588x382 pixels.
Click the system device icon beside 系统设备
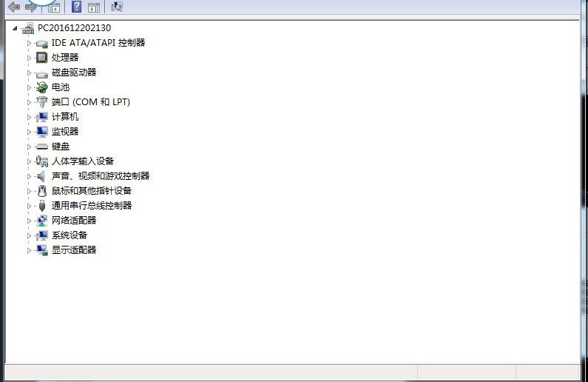click(x=42, y=235)
